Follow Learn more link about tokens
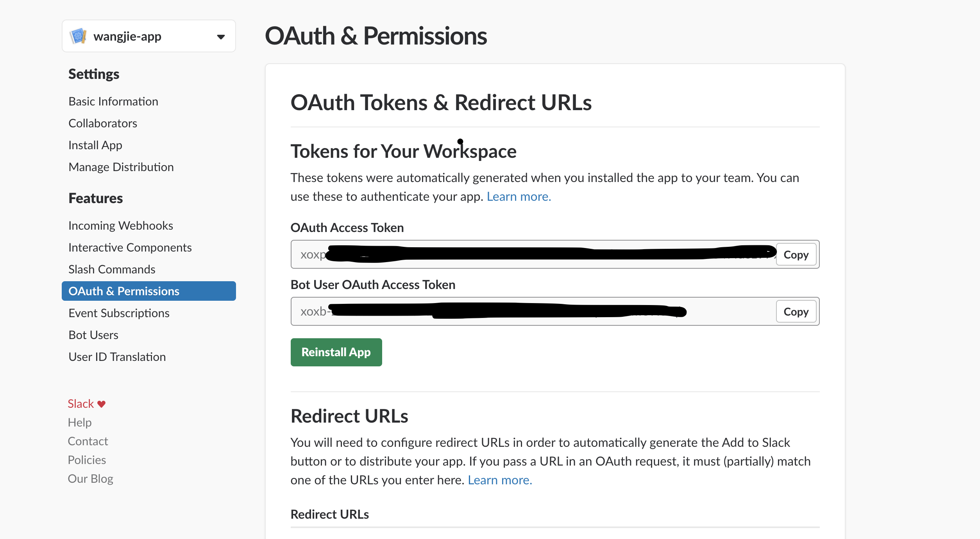 point(519,196)
